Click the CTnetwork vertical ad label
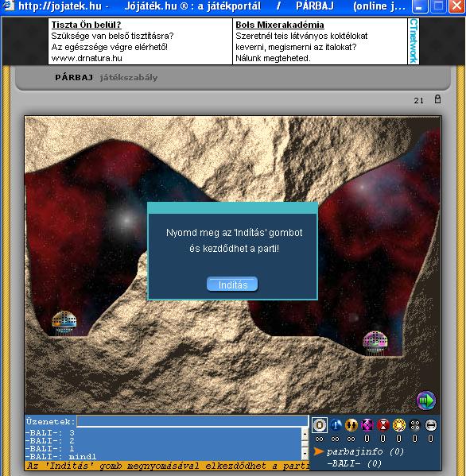Image resolution: width=466 pixels, height=476 pixels. (414, 41)
